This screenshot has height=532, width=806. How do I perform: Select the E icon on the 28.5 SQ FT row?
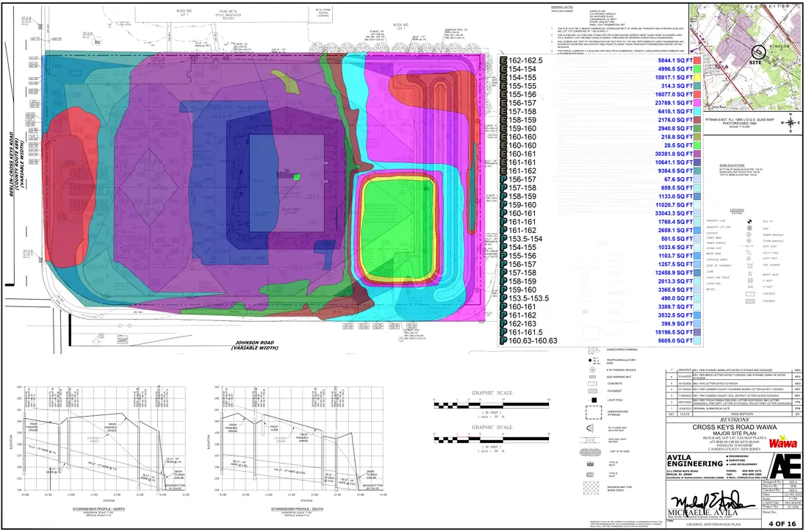click(504, 145)
